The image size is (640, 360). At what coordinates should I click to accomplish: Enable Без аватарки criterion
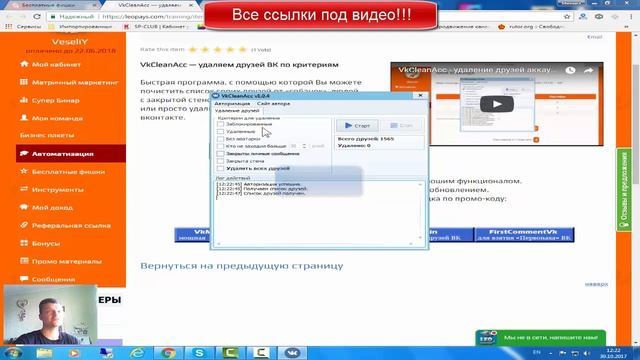(220, 139)
